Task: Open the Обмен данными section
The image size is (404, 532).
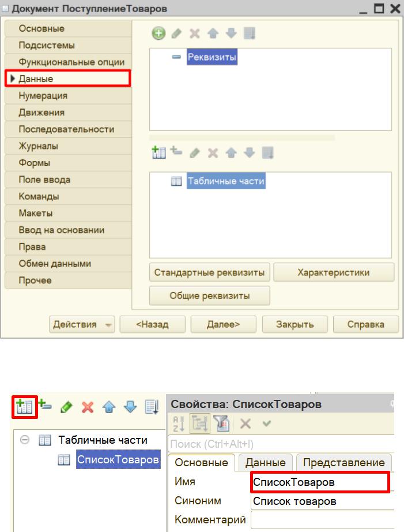Action: click(x=69, y=264)
